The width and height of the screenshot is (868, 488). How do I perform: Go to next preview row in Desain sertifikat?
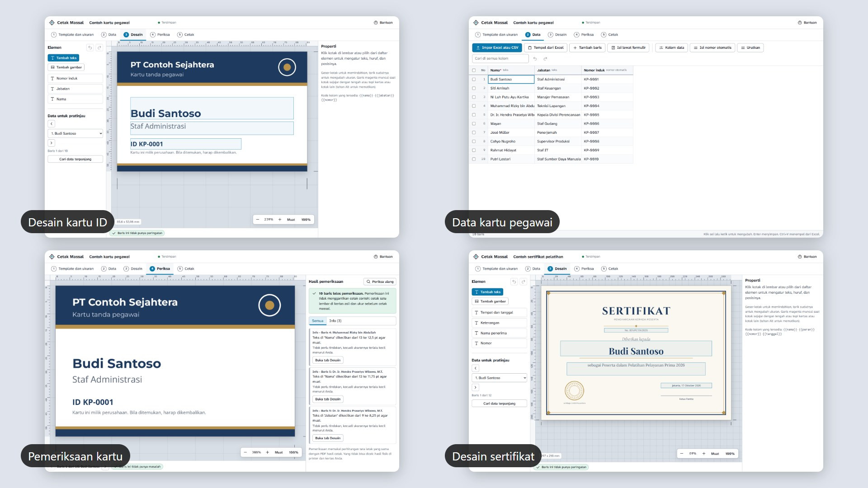(476, 387)
